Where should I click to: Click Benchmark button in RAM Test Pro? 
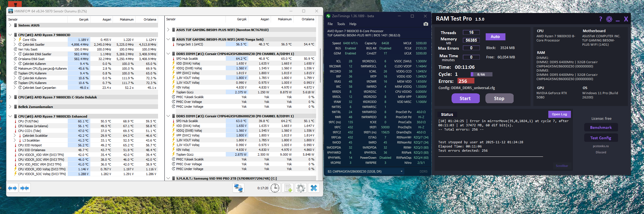601,127
